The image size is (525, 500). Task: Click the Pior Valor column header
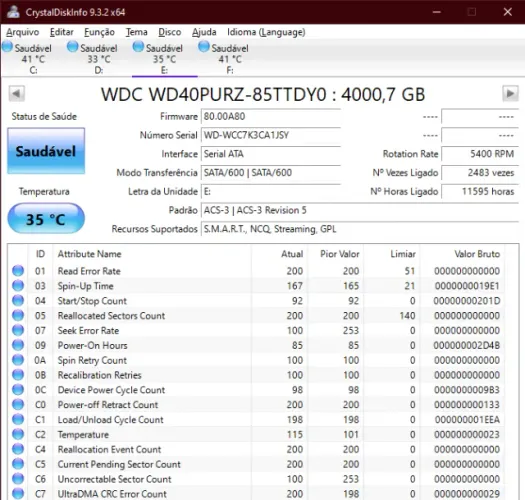[335, 254]
